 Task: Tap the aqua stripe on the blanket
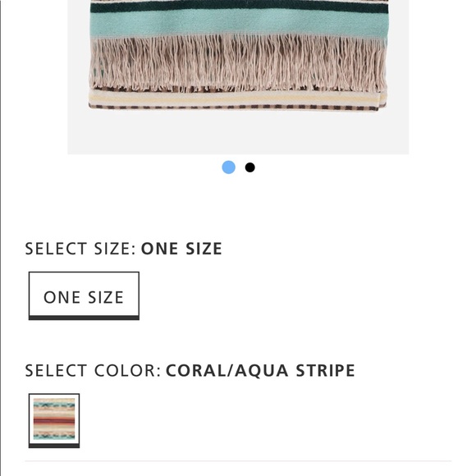point(239,25)
